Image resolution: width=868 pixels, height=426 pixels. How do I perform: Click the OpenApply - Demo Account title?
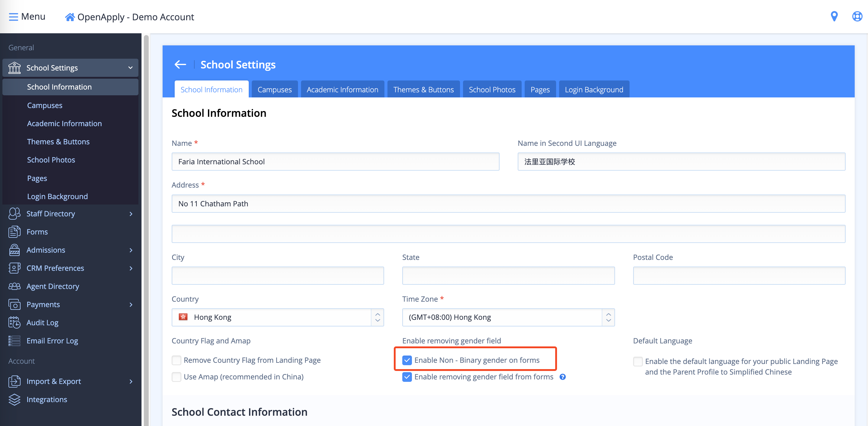pyautogui.click(x=135, y=17)
